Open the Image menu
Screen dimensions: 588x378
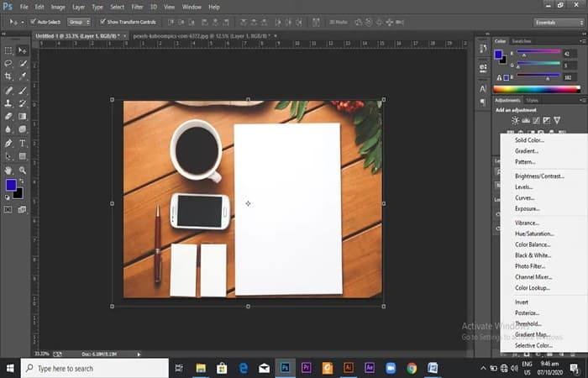pyautogui.click(x=58, y=7)
